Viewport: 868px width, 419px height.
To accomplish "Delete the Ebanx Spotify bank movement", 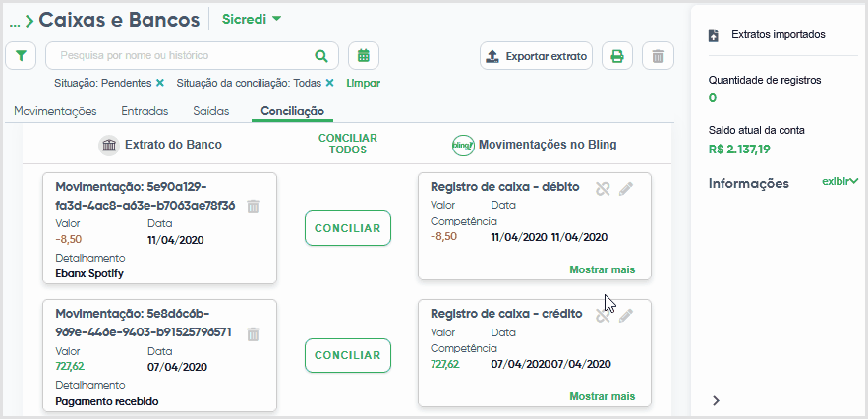I will pos(253,207).
